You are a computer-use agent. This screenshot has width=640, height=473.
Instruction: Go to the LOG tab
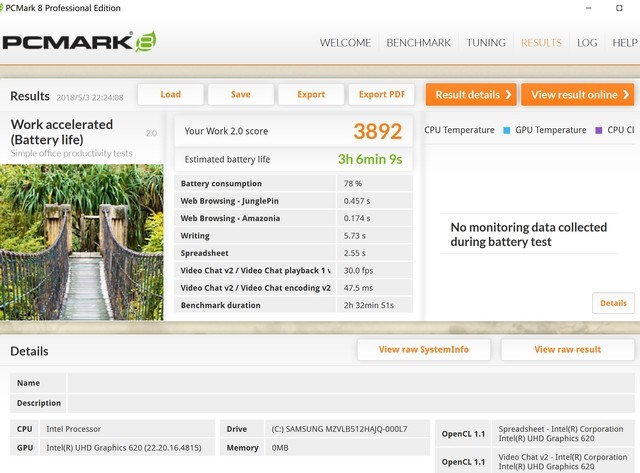point(587,43)
